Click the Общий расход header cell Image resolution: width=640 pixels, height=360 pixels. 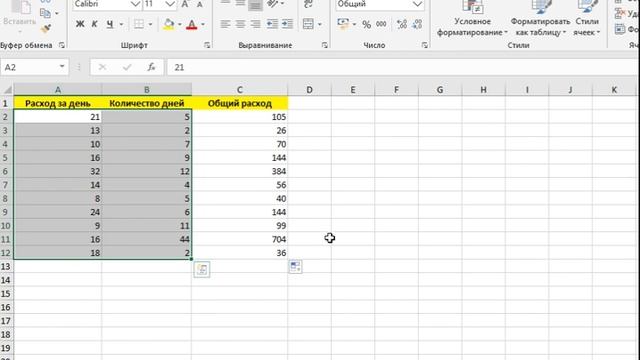(x=240, y=103)
